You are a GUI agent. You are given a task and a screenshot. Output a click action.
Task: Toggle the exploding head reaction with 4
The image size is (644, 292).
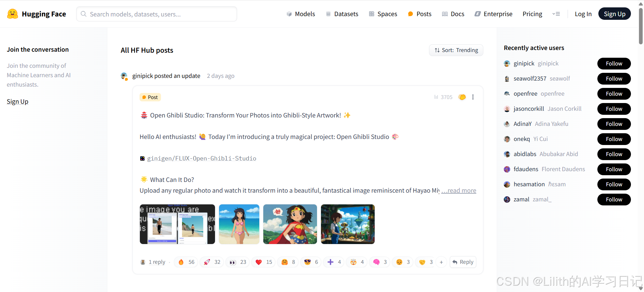tap(357, 262)
